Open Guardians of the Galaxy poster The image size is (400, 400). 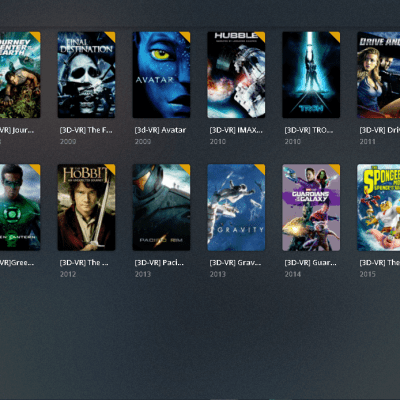tap(311, 207)
